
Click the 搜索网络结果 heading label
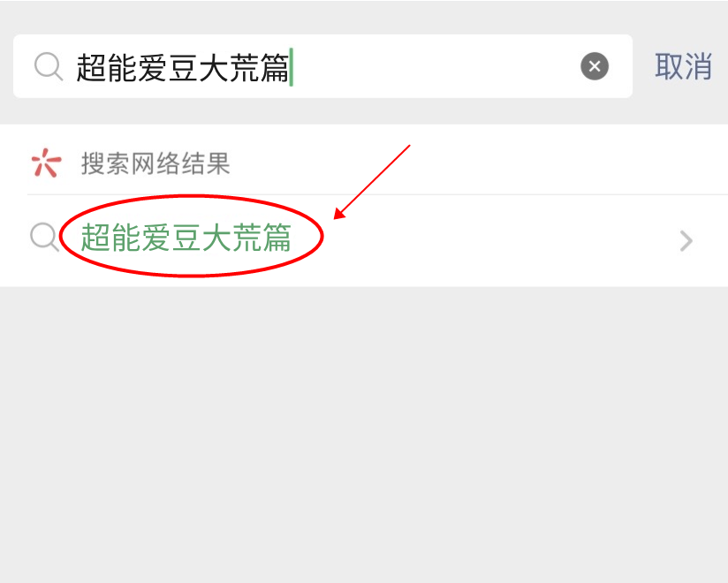[x=155, y=163]
